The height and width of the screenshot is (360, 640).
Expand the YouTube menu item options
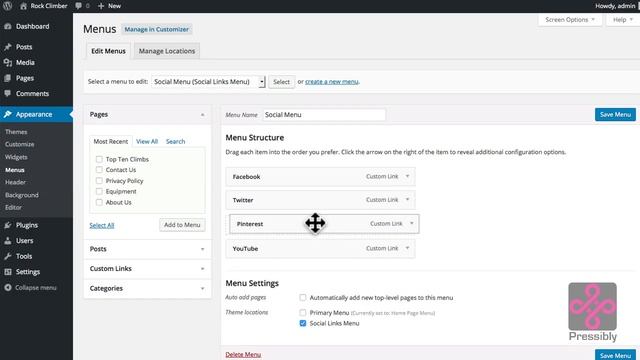point(407,248)
